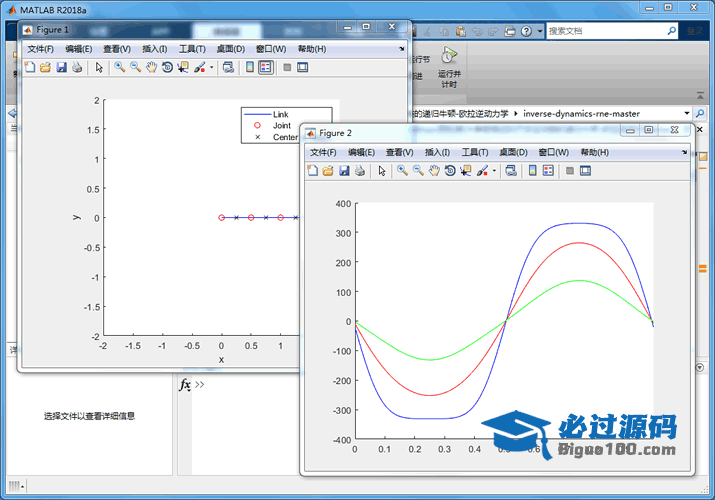715x500 pixels.
Task: Click 运行并计时 run and time button
Action: tap(449, 68)
